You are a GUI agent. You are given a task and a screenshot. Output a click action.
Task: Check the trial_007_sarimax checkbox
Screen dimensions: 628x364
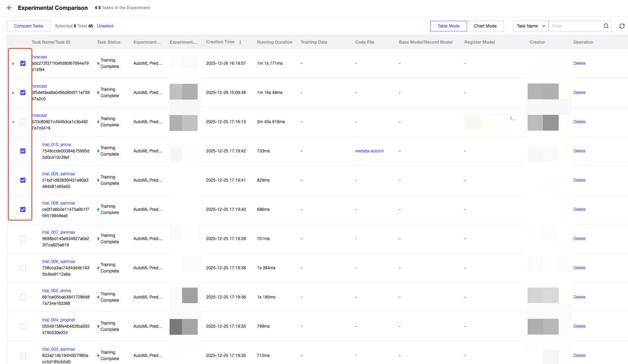[x=23, y=239]
